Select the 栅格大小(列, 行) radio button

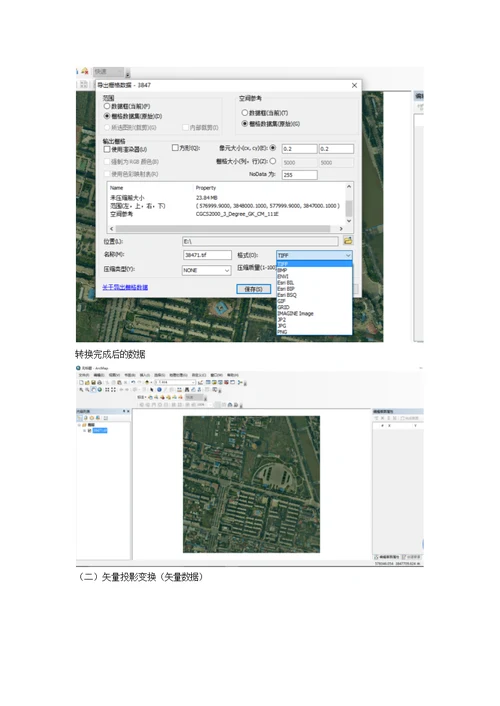pyautogui.click(x=273, y=161)
